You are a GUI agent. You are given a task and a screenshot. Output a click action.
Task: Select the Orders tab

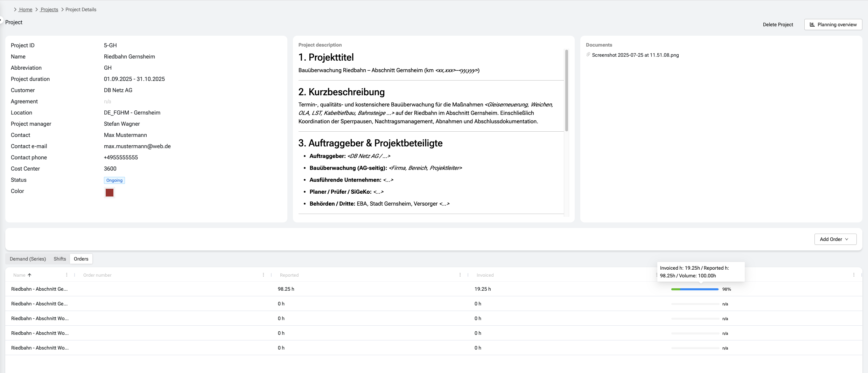81,259
